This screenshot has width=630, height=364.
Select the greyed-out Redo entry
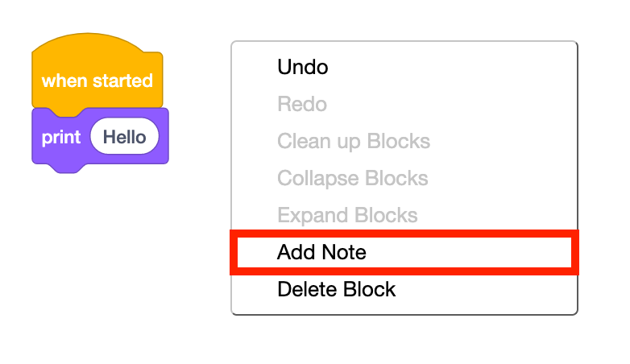point(302,104)
